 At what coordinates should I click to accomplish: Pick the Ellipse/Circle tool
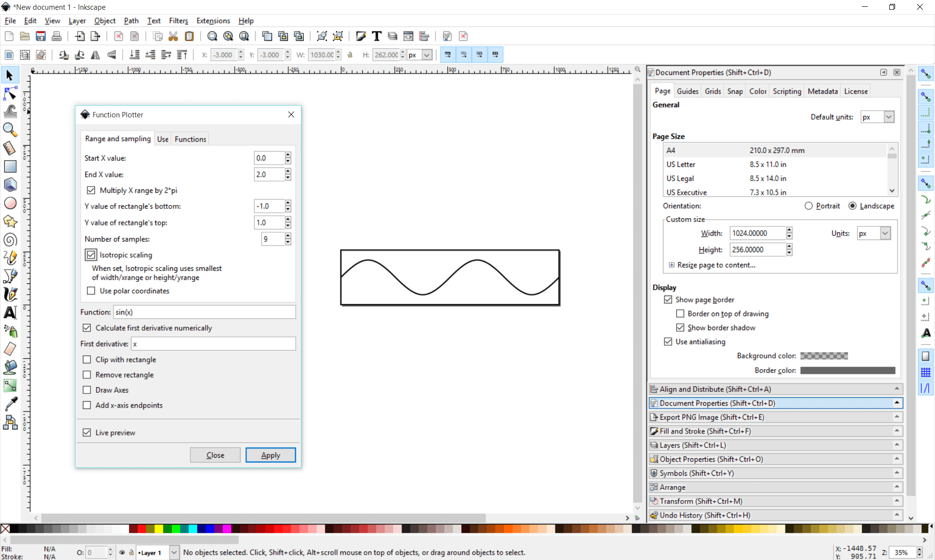coord(10,203)
